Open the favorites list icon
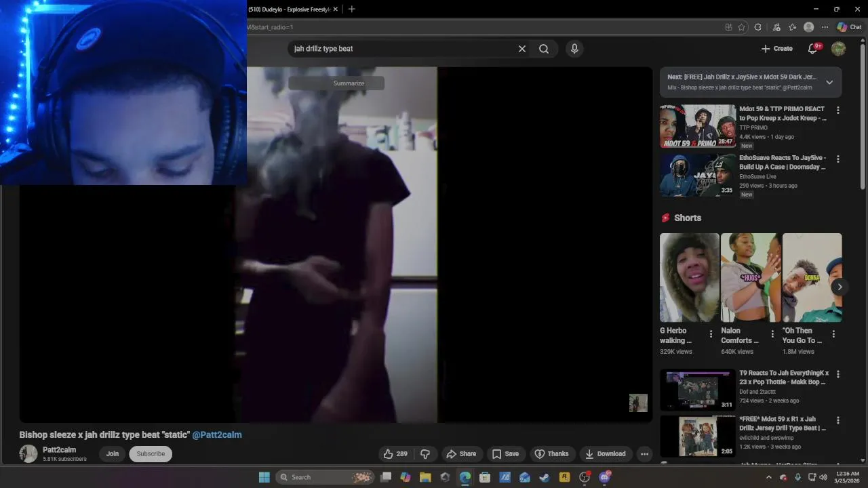The image size is (868, 488). pyautogui.click(x=793, y=27)
